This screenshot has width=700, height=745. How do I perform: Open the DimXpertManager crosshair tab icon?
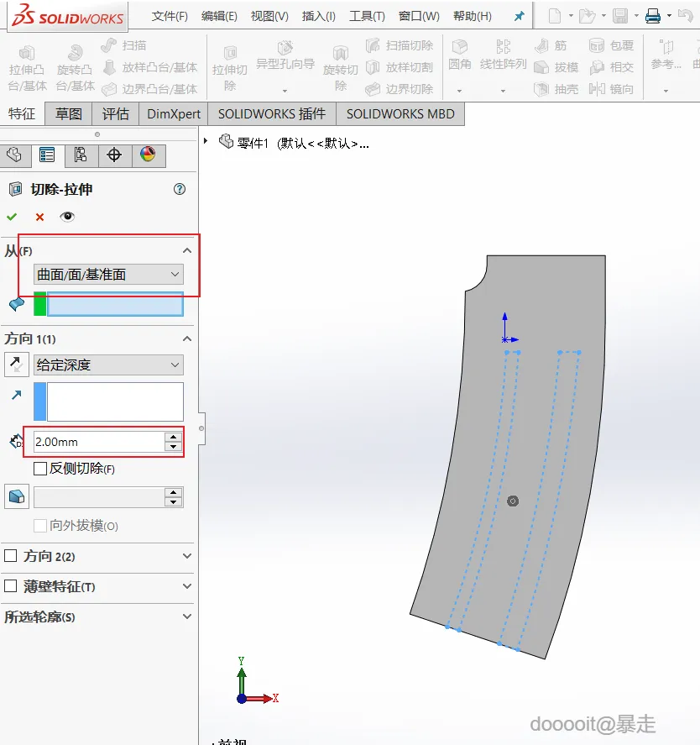(114, 155)
